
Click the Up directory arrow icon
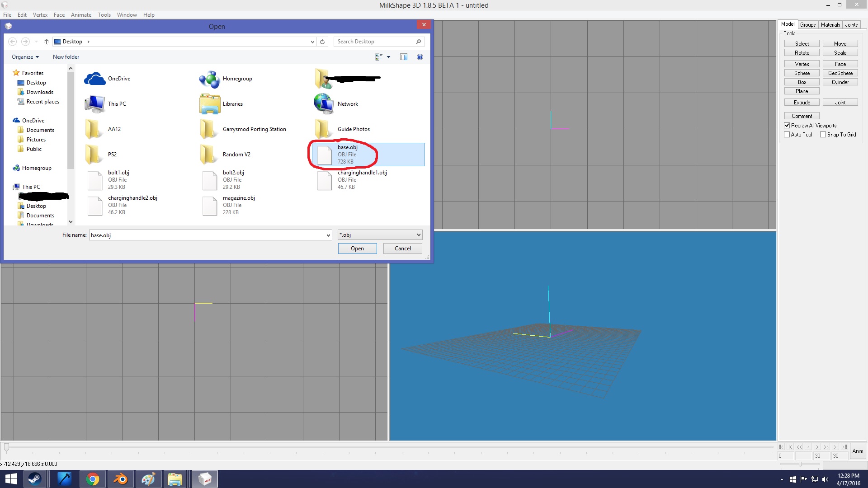(46, 42)
